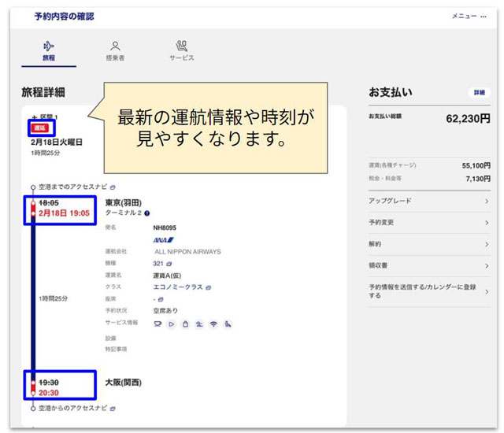Screen dimensions: 504x433
Task: Click the video entertainment play icon
Action: (172, 324)
